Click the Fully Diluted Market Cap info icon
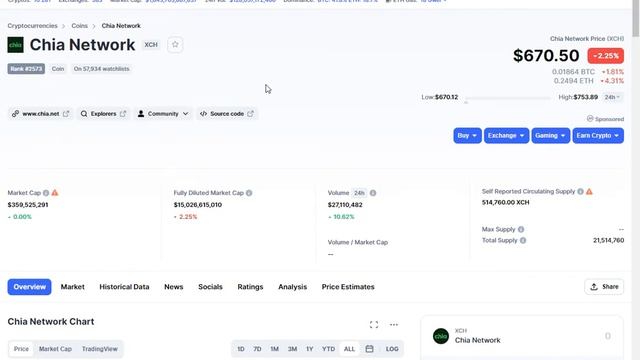 249,193
